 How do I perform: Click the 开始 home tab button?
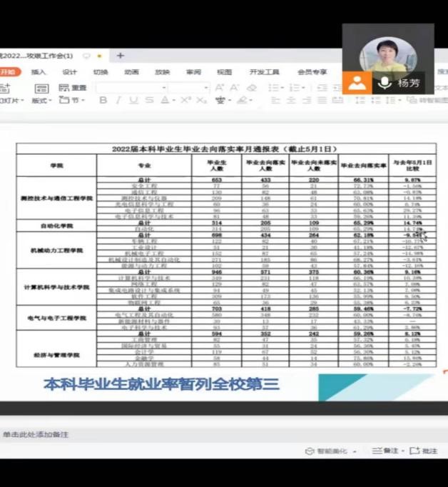(x=8, y=72)
